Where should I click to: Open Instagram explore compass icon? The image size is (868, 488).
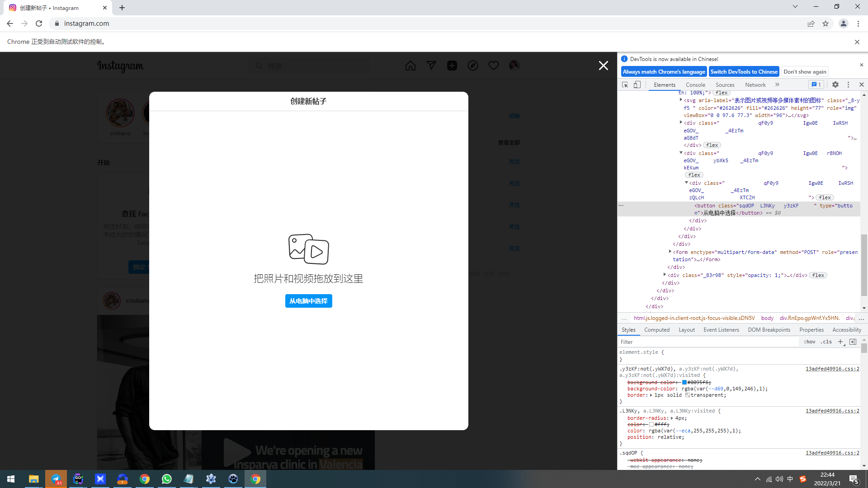pos(473,66)
